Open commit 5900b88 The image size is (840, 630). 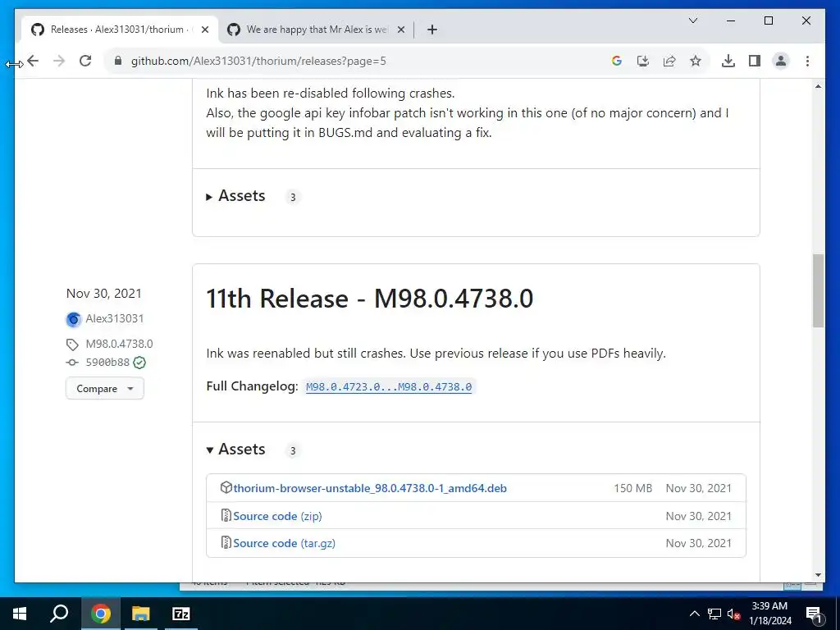[107, 363]
